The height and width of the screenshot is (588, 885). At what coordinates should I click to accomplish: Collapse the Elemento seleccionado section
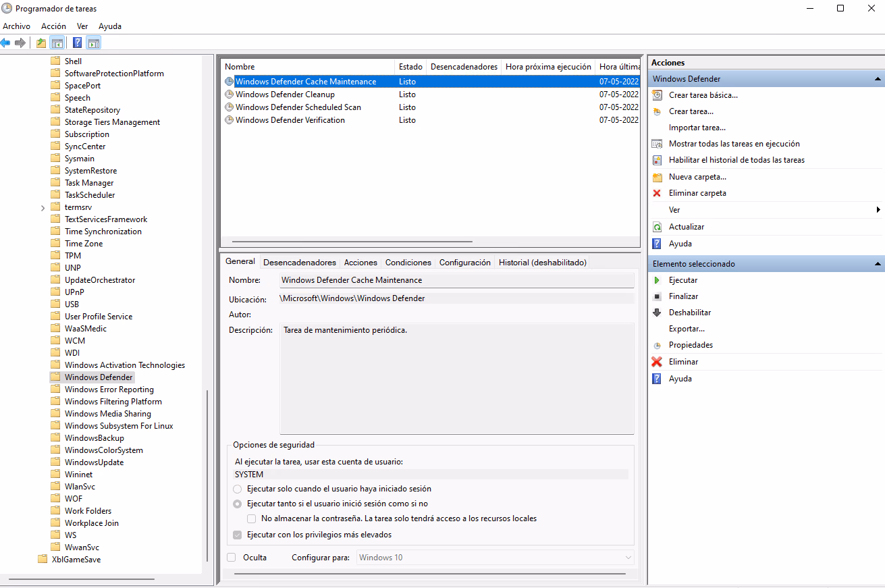coord(878,264)
